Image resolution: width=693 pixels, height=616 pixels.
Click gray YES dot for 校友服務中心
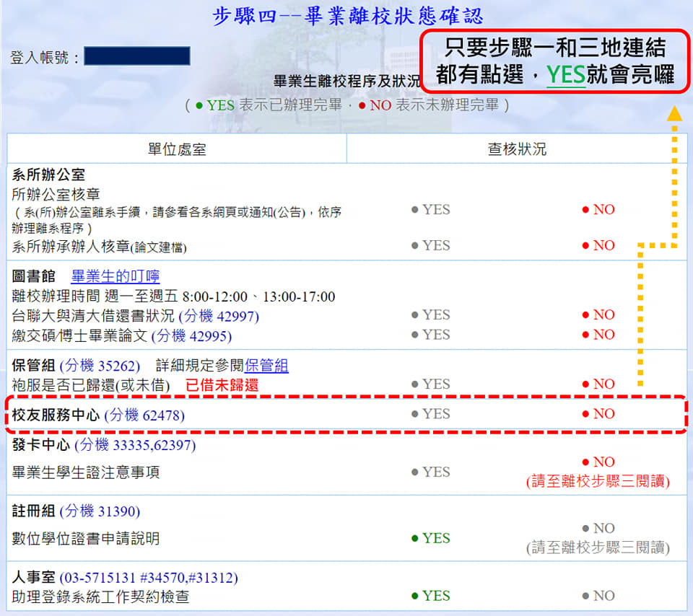[x=415, y=414]
